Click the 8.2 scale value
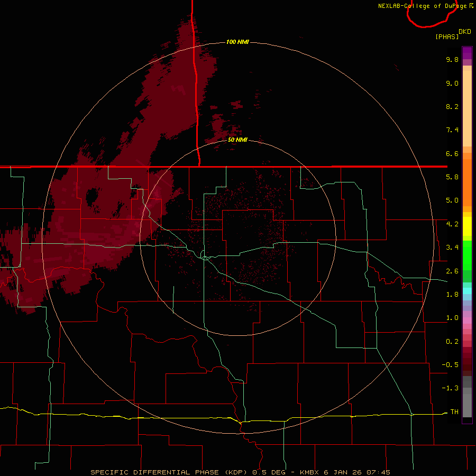476x476 pixels. click(452, 106)
